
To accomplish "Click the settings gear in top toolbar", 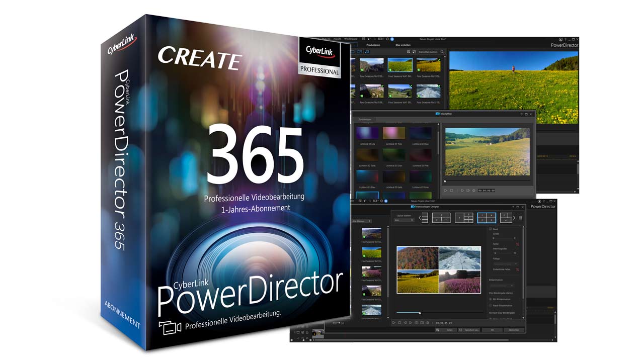I will click(387, 39).
